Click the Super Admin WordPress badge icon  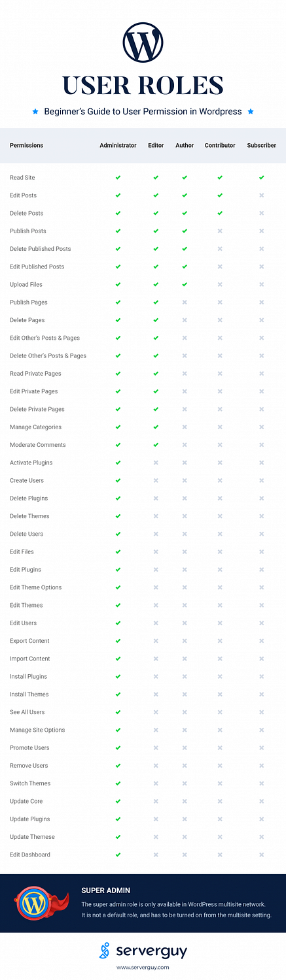click(x=38, y=904)
